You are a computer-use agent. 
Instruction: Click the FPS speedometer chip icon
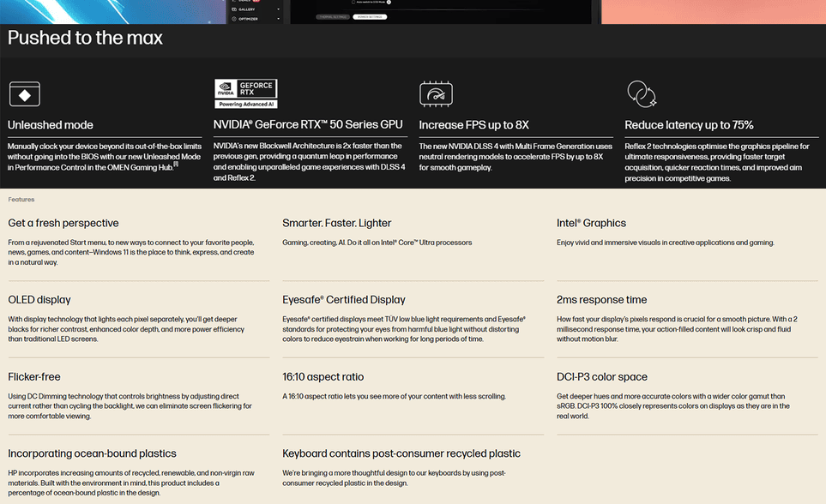coord(436,93)
